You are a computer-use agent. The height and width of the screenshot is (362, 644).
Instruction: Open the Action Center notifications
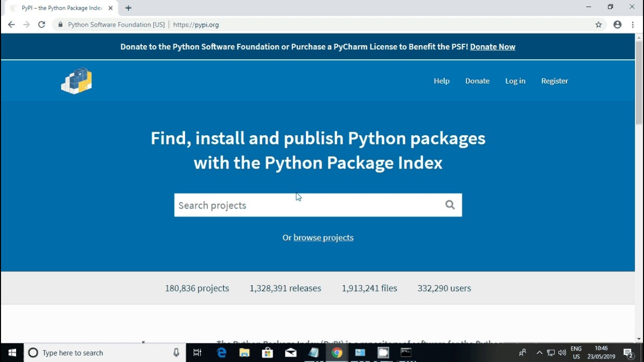click(x=628, y=353)
